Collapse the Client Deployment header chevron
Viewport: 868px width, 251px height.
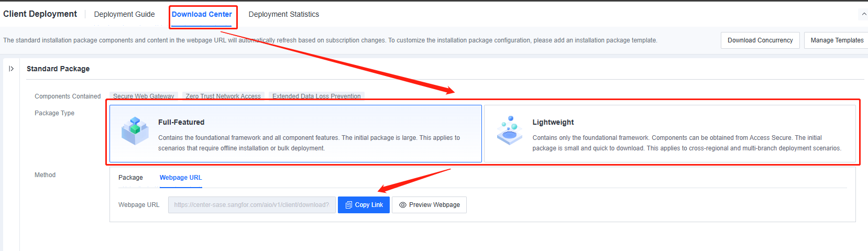[864, 14]
